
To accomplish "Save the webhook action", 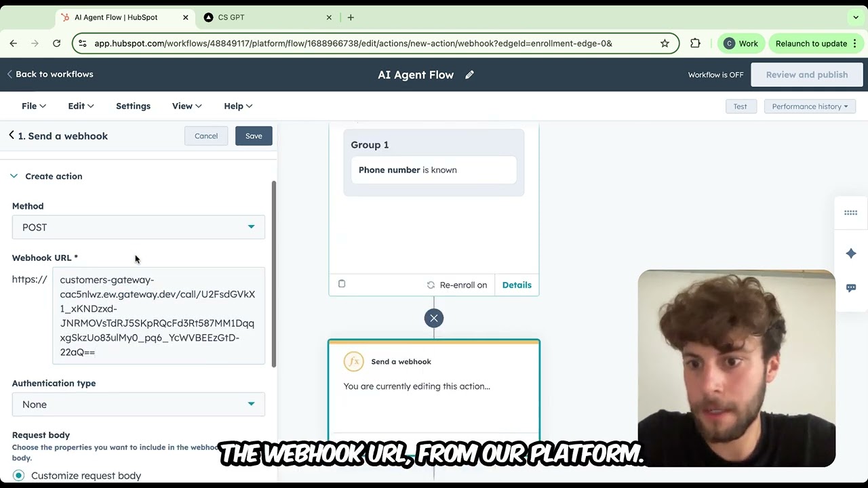I will tap(254, 136).
